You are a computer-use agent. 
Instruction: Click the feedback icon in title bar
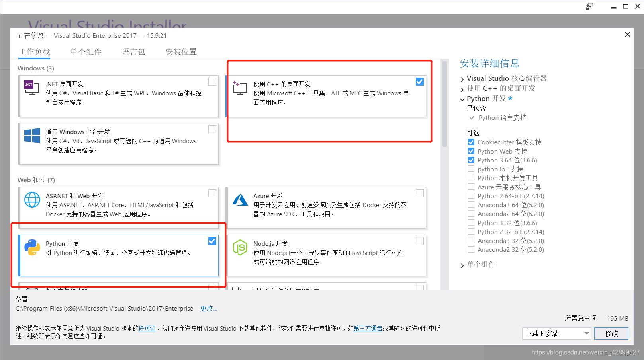click(x=589, y=6)
